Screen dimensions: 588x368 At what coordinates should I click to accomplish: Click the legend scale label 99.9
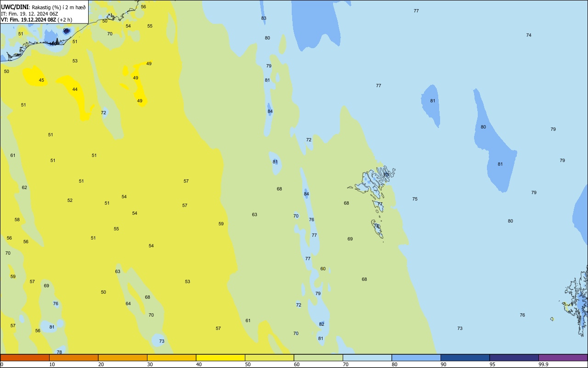543,364
